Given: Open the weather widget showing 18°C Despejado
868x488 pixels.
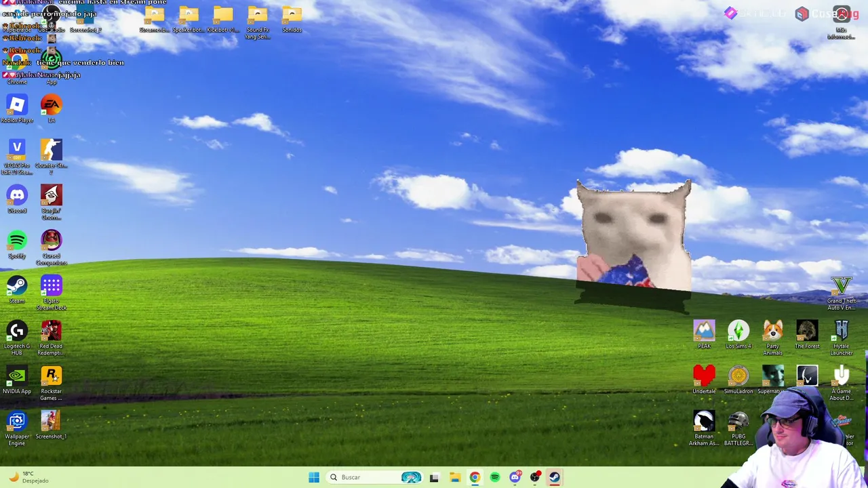Looking at the screenshot, I should (x=28, y=477).
